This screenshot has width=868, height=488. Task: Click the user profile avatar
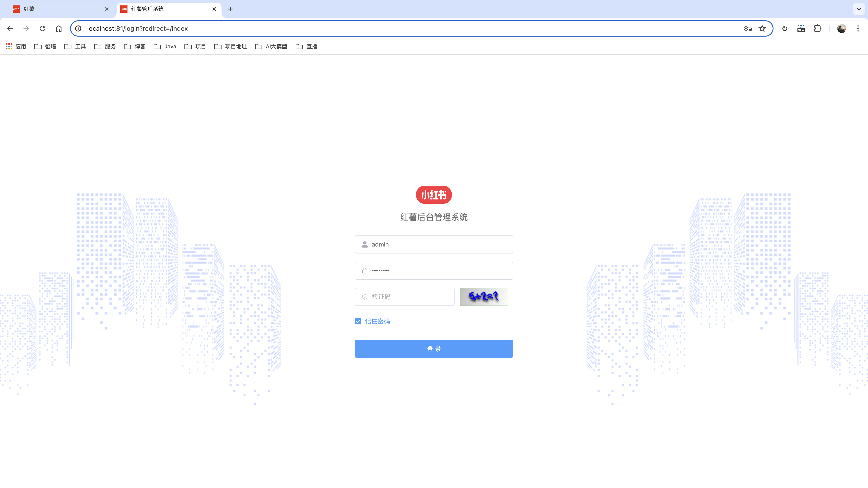coord(841,29)
